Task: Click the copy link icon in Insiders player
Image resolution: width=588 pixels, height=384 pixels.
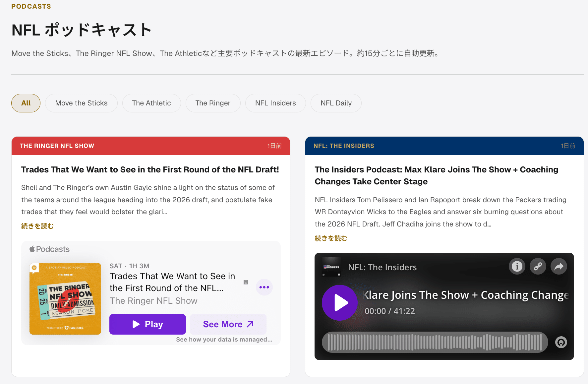Action: [x=538, y=266]
